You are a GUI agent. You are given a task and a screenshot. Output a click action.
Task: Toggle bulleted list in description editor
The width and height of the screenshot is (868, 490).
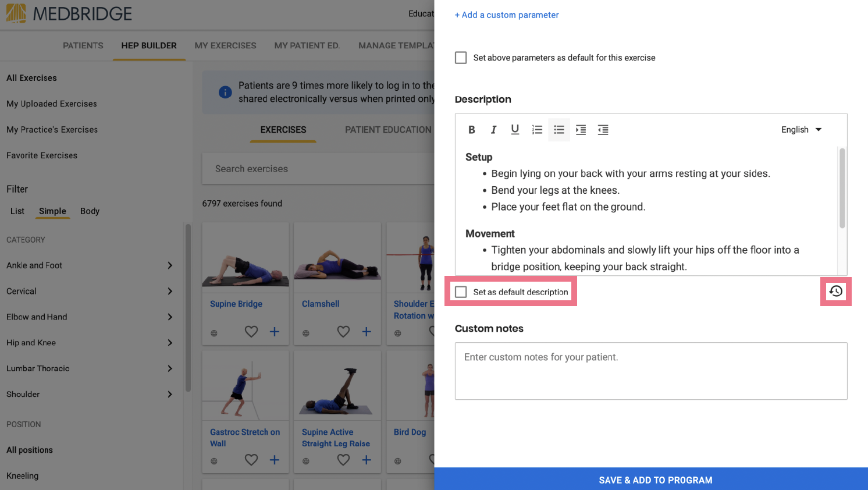click(x=559, y=130)
